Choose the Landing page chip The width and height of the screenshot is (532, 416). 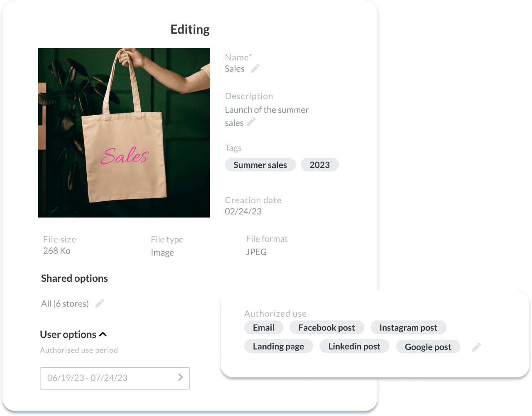pos(279,346)
